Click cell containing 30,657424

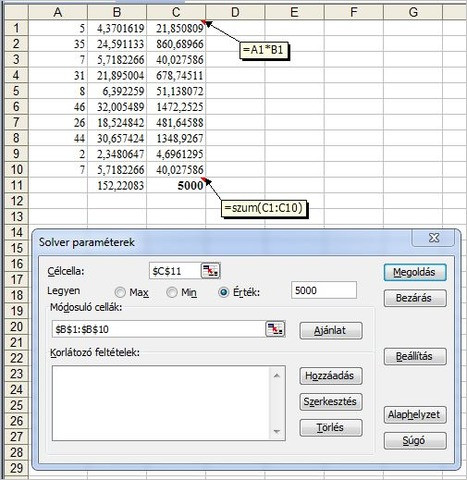click(117, 138)
